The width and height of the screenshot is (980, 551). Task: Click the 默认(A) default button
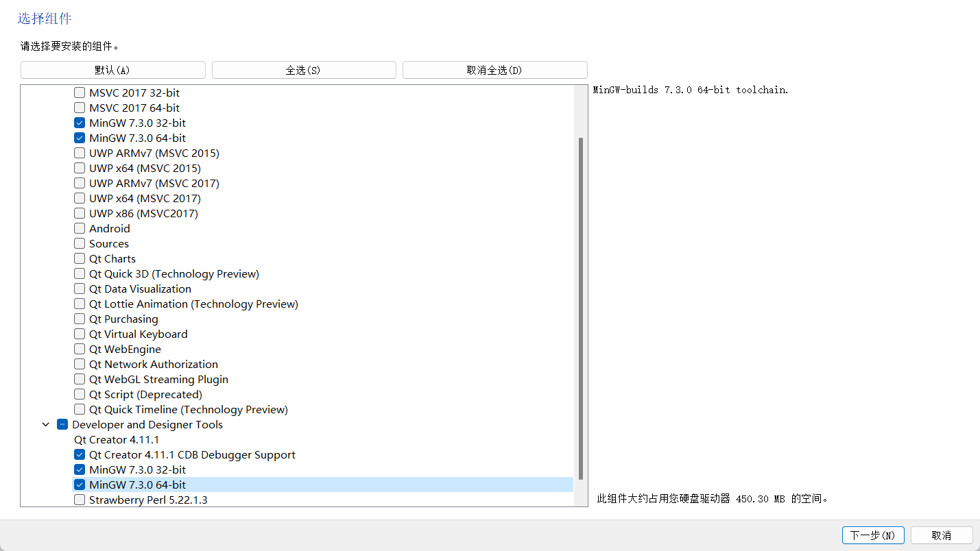point(113,70)
